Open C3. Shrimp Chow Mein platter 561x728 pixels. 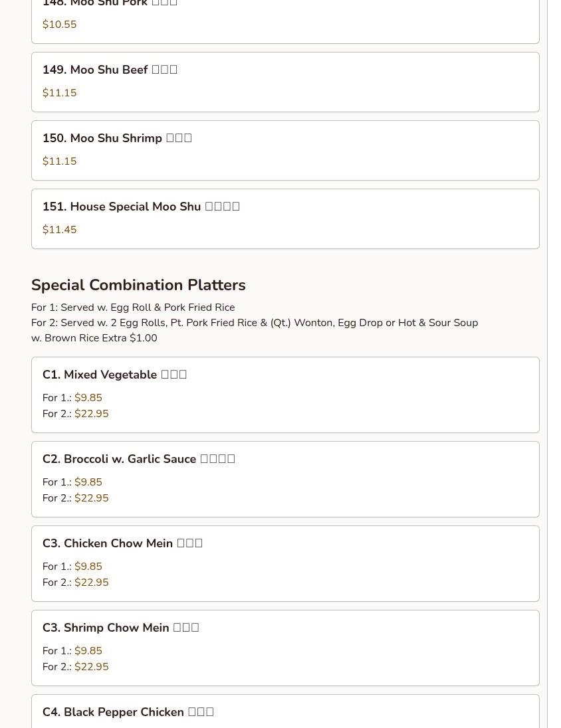pyautogui.click(x=285, y=648)
